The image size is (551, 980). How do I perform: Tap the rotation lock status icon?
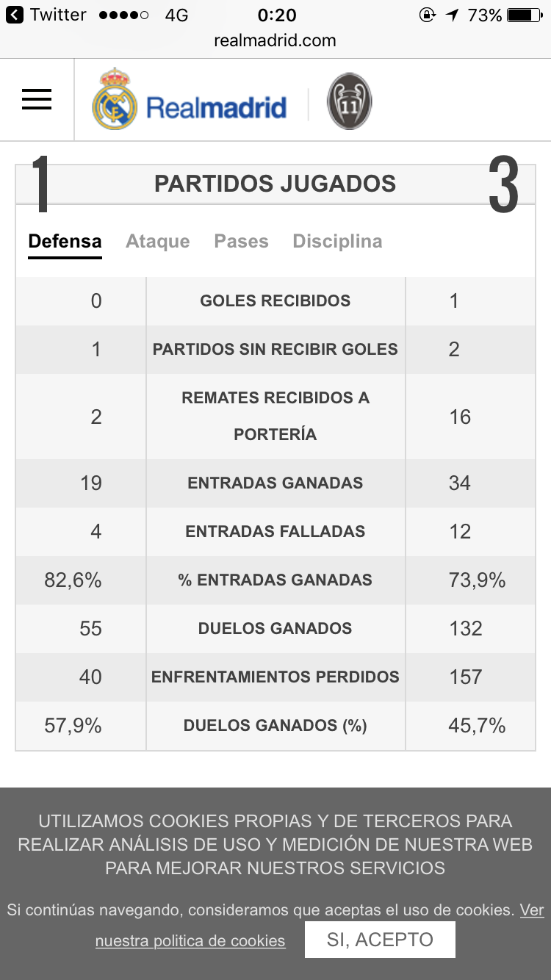click(x=427, y=15)
